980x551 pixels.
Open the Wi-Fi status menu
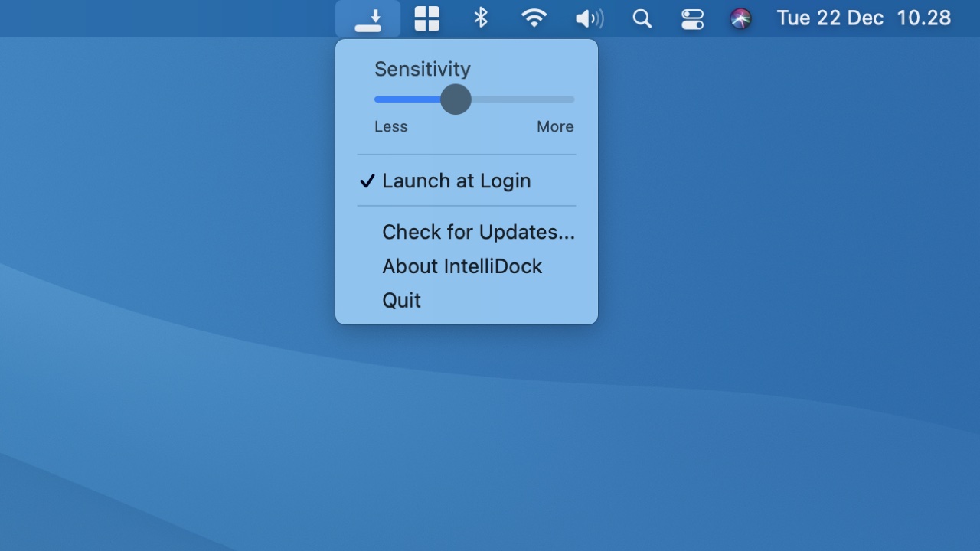tap(534, 18)
